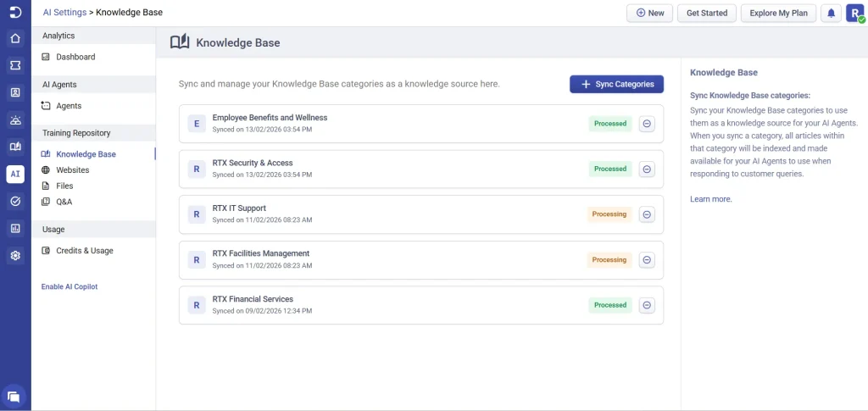Click the R avatar of RTX IT Support row
Image resolution: width=868 pixels, height=411 pixels.
[197, 214]
